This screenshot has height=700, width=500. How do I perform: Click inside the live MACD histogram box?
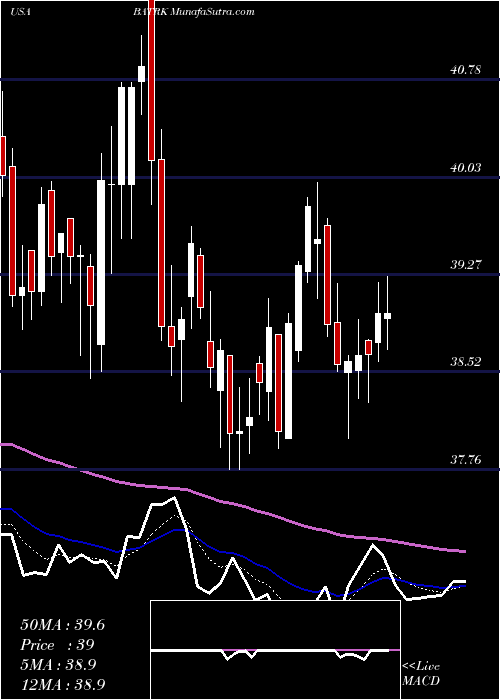pyautogui.click(x=275, y=650)
